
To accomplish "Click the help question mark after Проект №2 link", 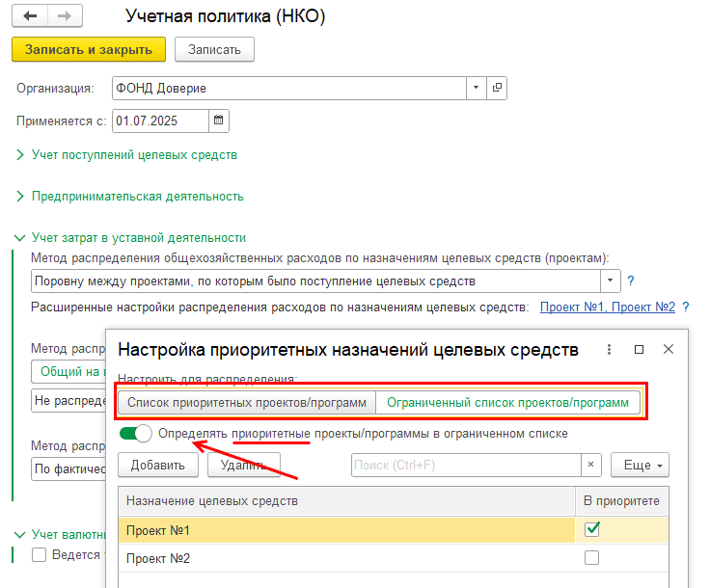I will tap(686, 307).
